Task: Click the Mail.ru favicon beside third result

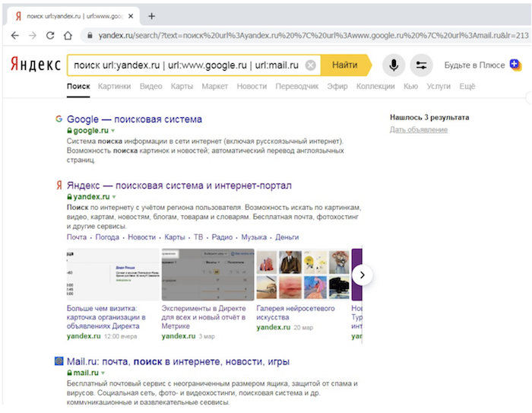Action: (59, 361)
